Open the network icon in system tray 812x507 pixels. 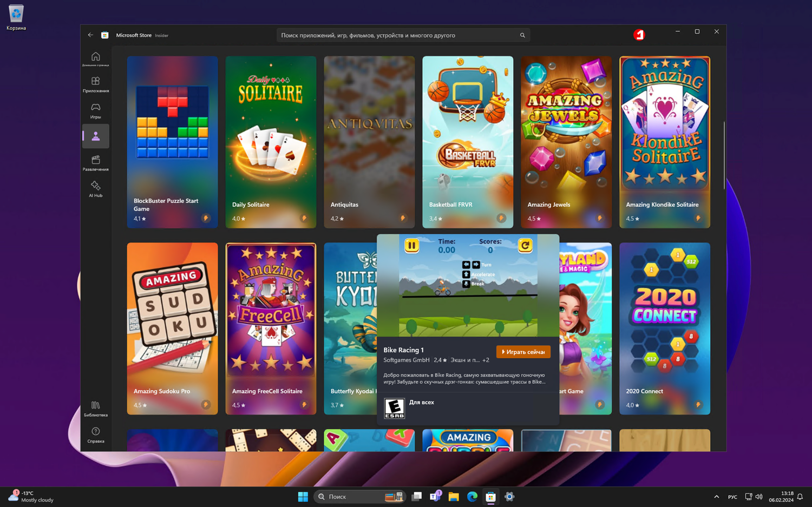pos(748,497)
